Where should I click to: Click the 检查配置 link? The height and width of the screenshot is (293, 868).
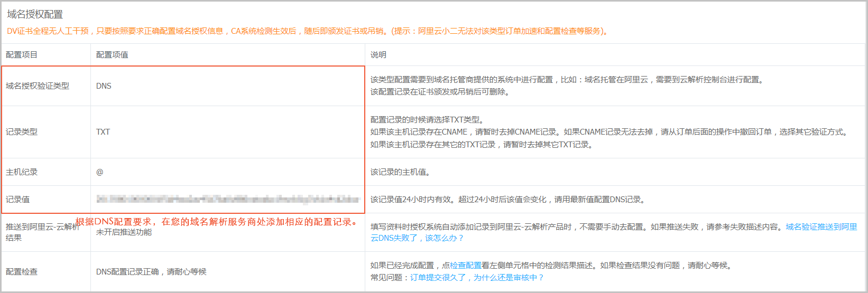(465, 266)
